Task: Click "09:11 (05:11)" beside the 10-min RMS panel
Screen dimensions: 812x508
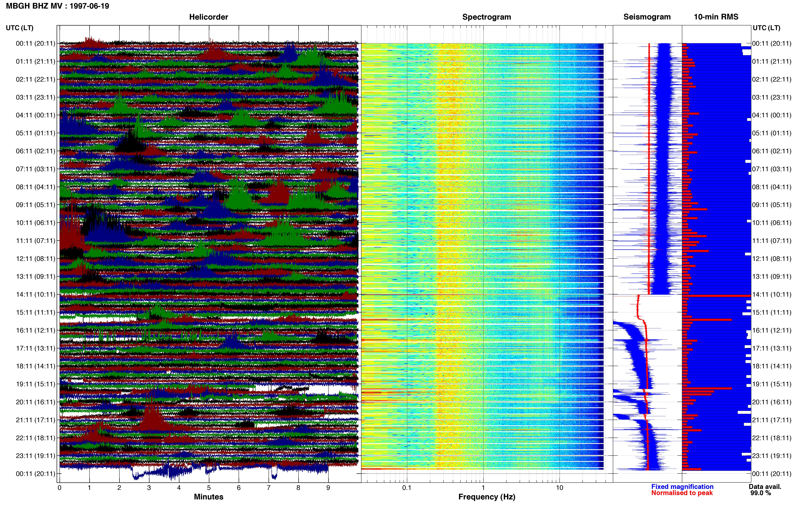Action: point(772,205)
